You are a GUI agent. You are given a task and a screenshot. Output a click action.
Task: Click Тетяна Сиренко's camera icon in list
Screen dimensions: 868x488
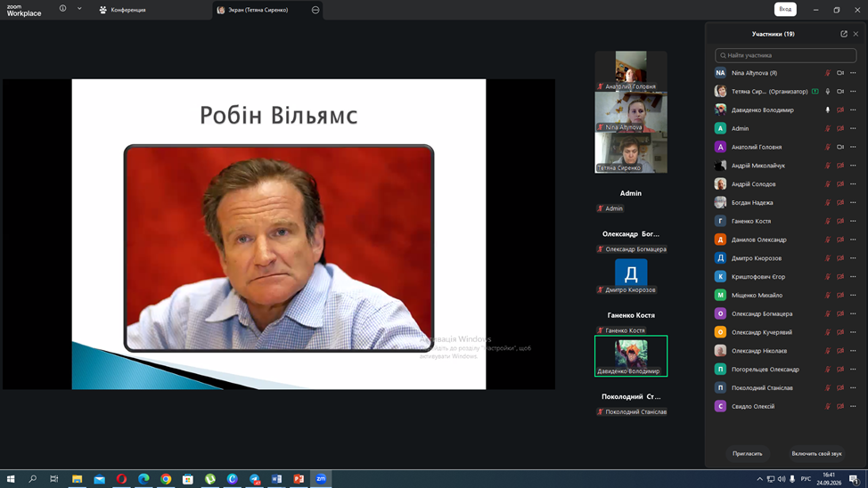840,92
